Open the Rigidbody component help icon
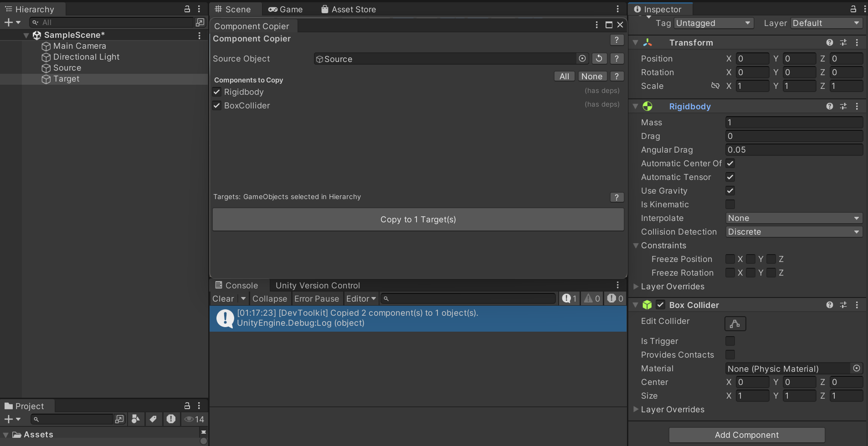This screenshot has height=446, width=868. (x=830, y=106)
